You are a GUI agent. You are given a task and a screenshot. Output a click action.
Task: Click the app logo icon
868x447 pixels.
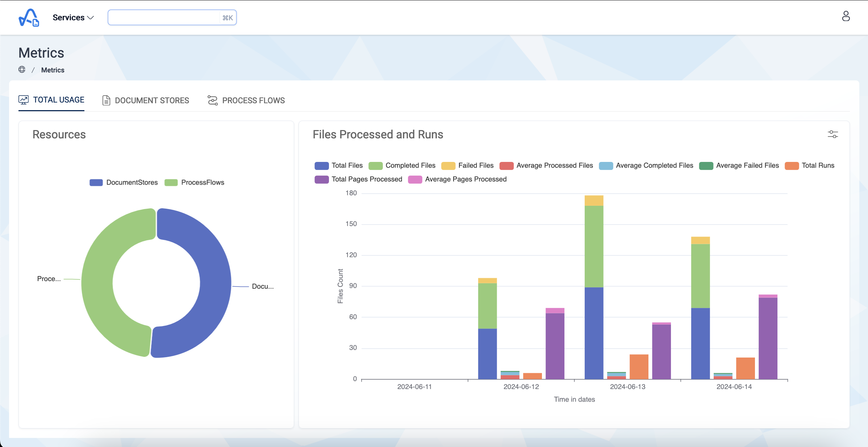[29, 17]
